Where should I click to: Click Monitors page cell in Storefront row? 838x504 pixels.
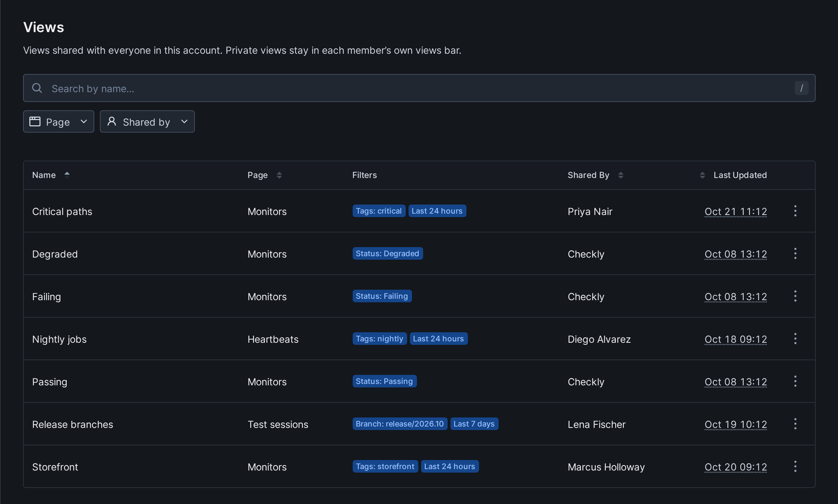[x=267, y=467]
